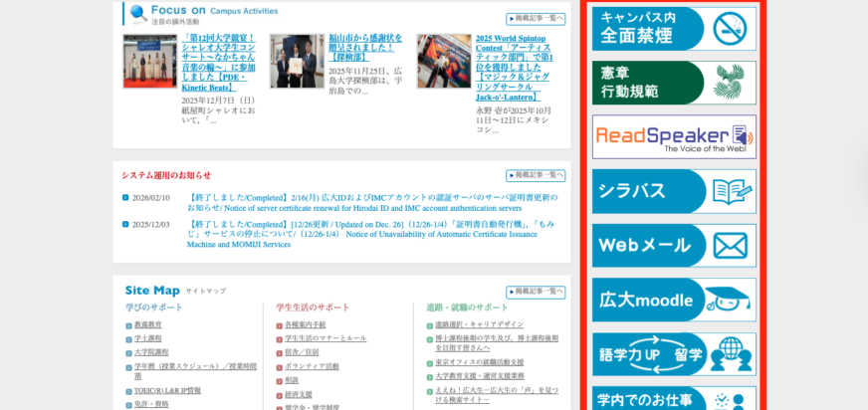Go to the 広大moodle banner
The width and height of the screenshot is (868, 410).
point(674,300)
